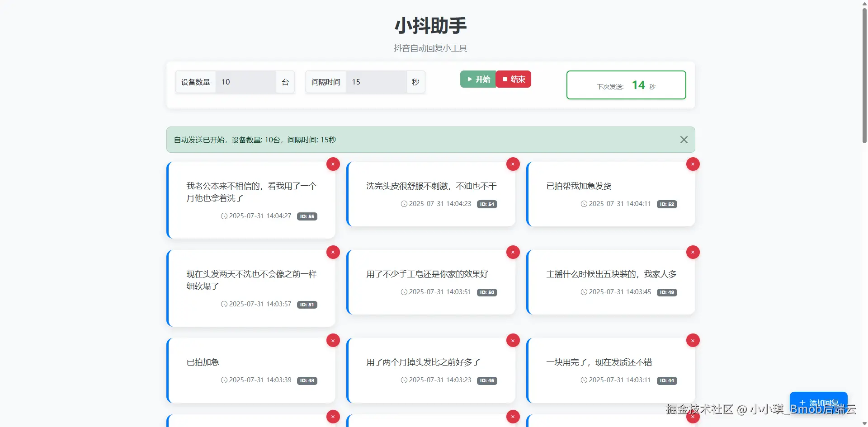Delete the 主播什么时候出五块装的 message card
This screenshot has width=868, height=427.
tap(693, 252)
